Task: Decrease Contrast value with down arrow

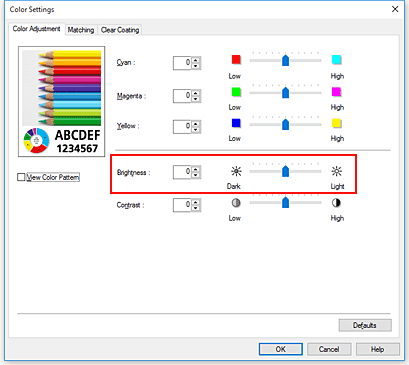Action: click(x=196, y=208)
